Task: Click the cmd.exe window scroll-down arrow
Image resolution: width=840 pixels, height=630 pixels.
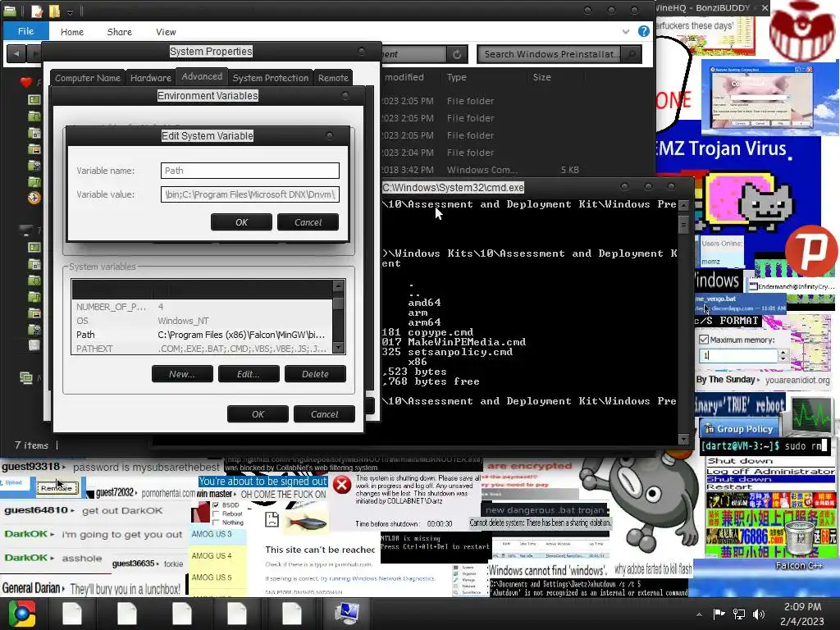Action: 683,440
